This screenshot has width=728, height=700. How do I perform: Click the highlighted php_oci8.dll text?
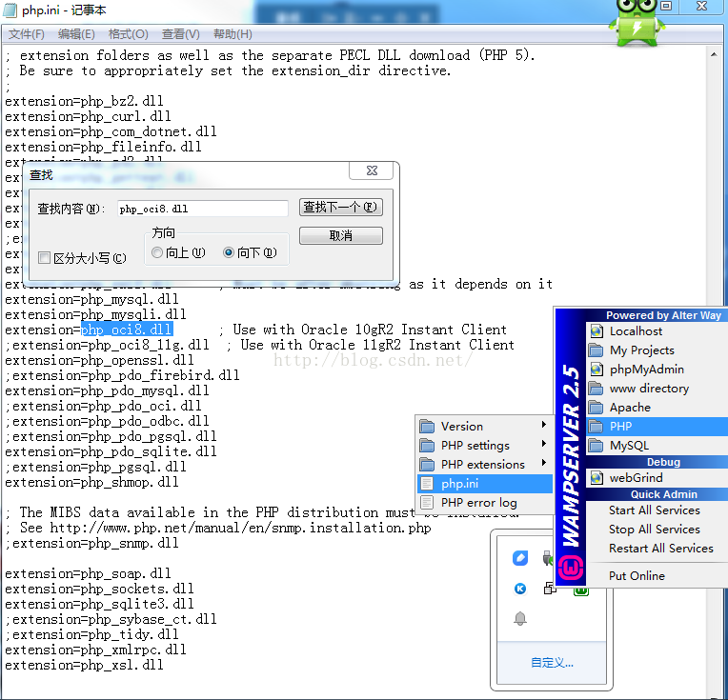[128, 330]
